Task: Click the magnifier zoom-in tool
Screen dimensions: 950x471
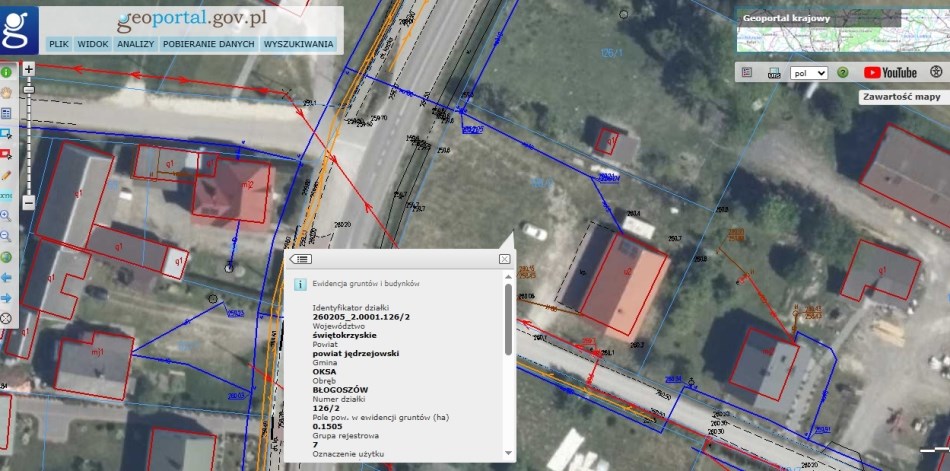Action: point(6,215)
